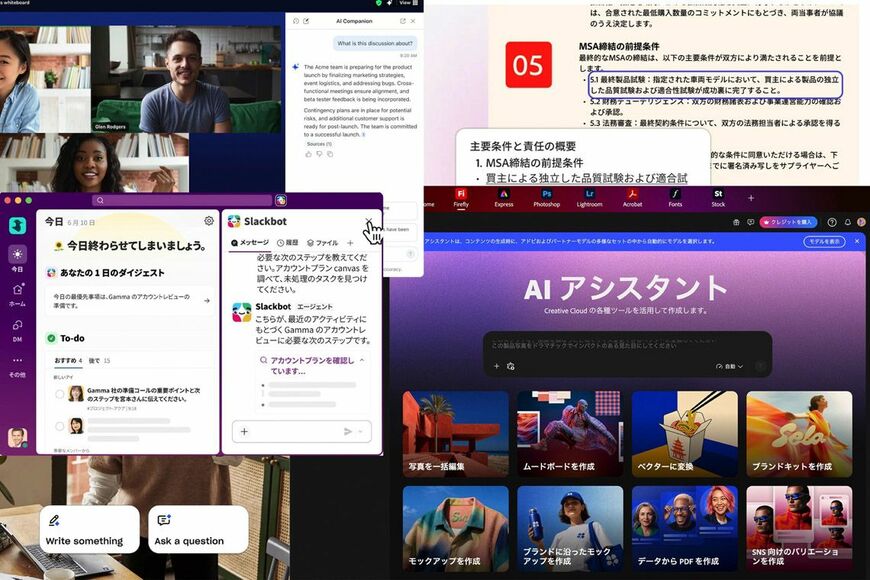The image size is (870, 580).
Task: Give thumbs down to the AI Companion answer
Action: (x=319, y=154)
